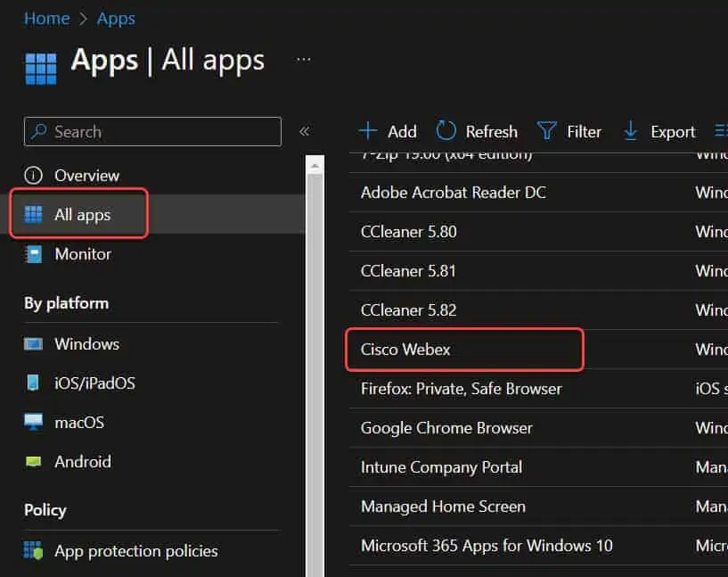
Task: Open Apps breadcrumb link
Action: tap(116, 19)
